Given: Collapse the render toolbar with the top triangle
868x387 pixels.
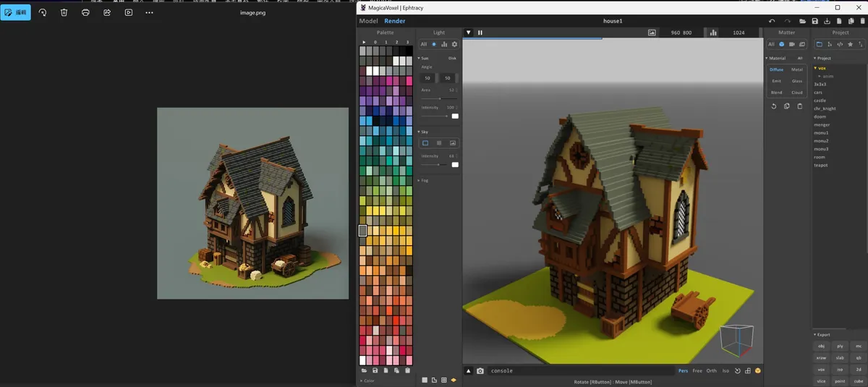Looking at the screenshot, I should coord(469,33).
